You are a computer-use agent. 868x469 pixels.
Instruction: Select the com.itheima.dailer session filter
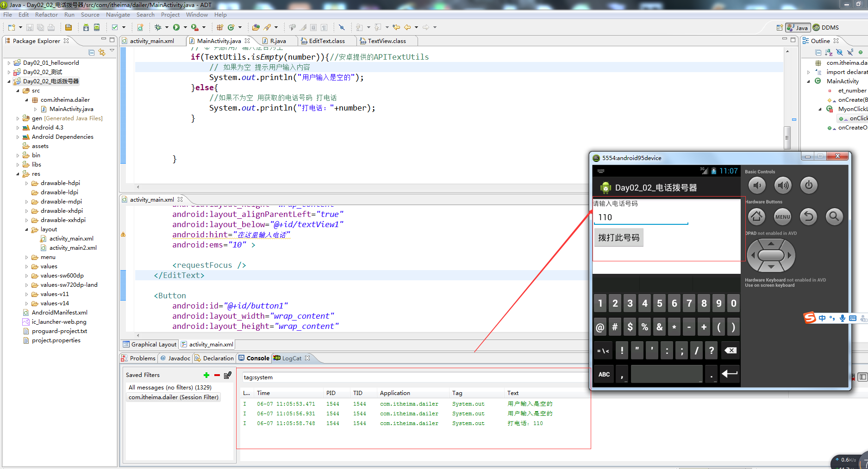click(174, 397)
